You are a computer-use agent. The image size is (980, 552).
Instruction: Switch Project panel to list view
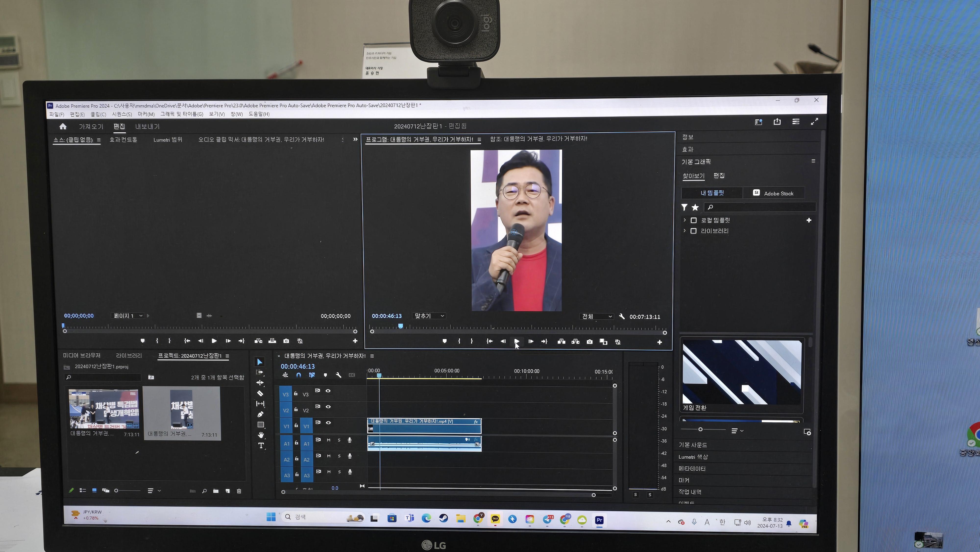click(83, 490)
